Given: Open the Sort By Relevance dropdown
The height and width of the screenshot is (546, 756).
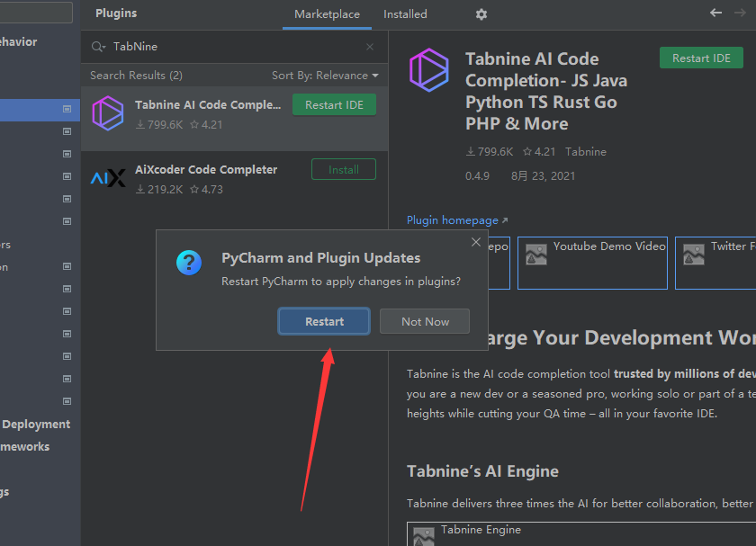Looking at the screenshot, I should 325,76.
